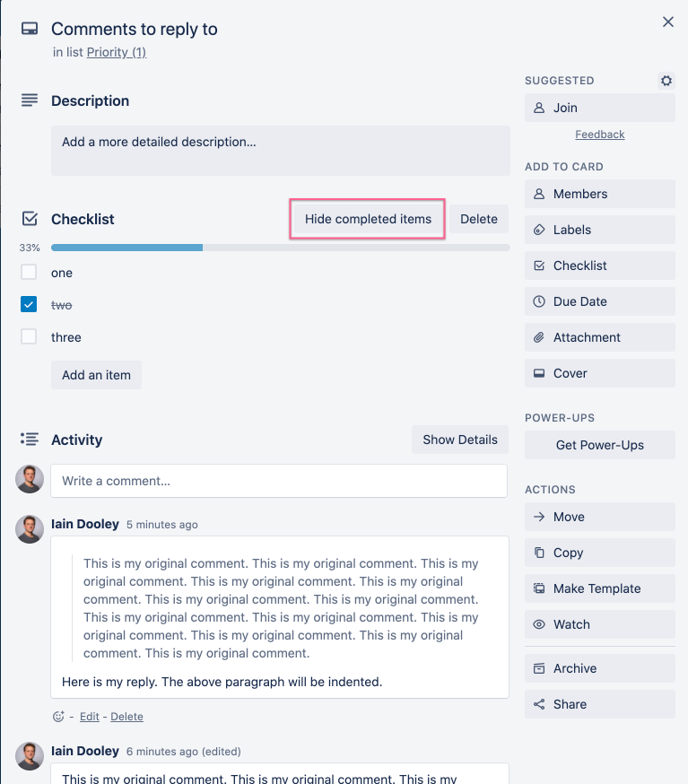Copy the card

click(599, 553)
